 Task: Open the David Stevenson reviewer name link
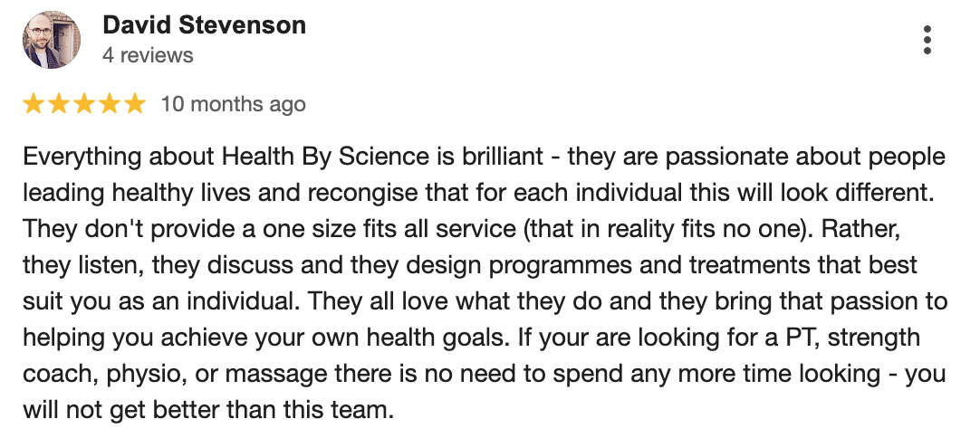coord(205,25)
